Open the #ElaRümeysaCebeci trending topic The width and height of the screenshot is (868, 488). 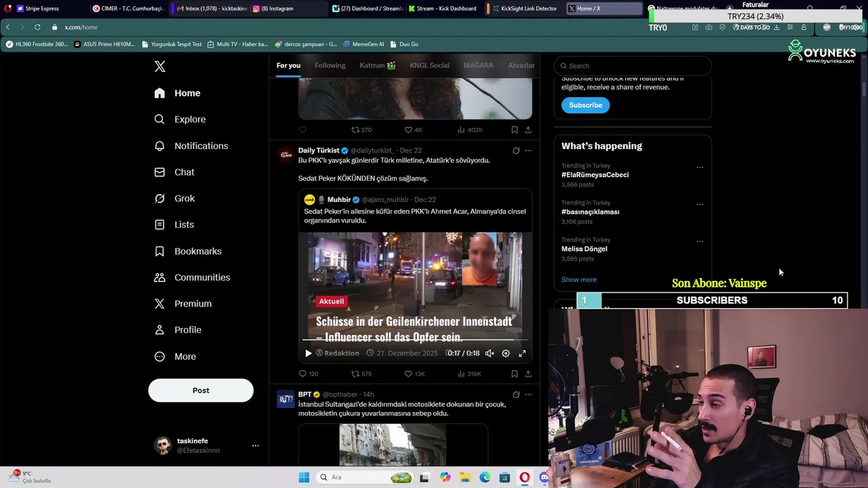[x=595, y=175]
